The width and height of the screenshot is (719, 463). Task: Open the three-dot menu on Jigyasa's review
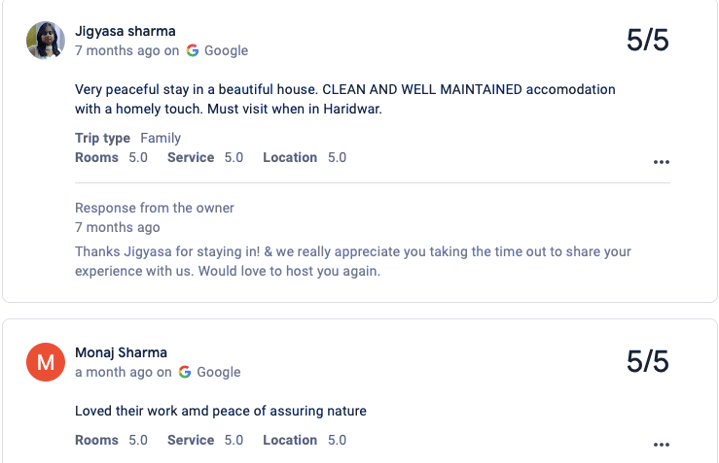(661, 162)
